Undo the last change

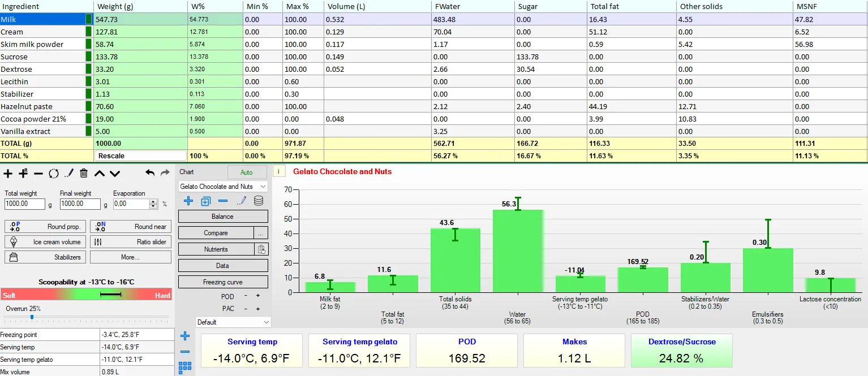[x=150, y=173]
